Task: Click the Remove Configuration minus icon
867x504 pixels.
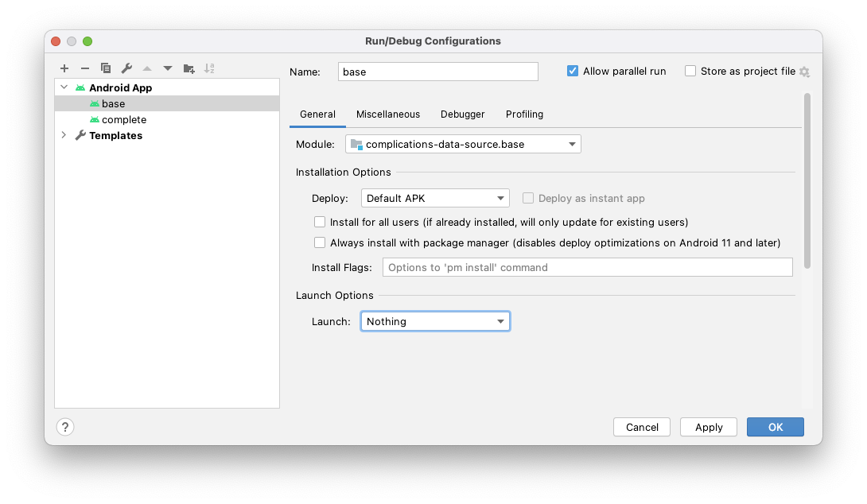Action: [85, 69]
